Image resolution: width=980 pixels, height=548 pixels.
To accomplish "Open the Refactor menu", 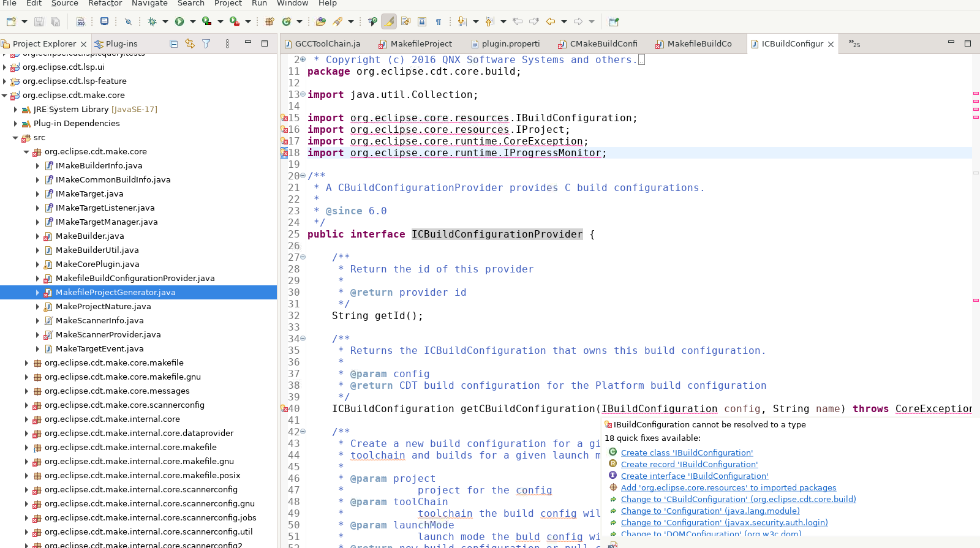I will [x=105, y=4].
